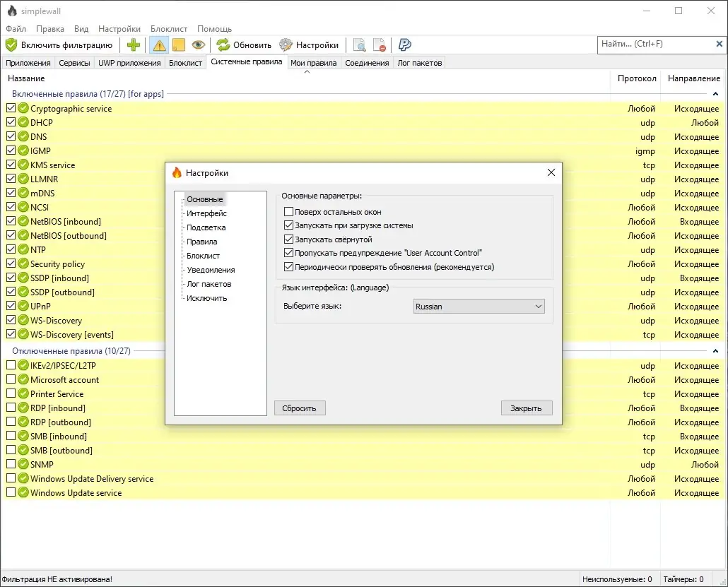
Task: Open the Russian language dropdown
Action: [x=479, y=307]
